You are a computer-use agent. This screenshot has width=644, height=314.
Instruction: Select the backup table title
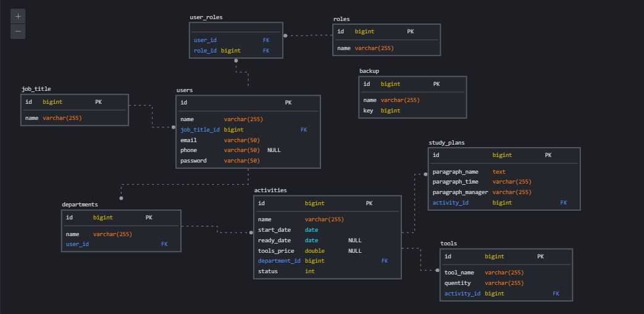coord(369,71)
